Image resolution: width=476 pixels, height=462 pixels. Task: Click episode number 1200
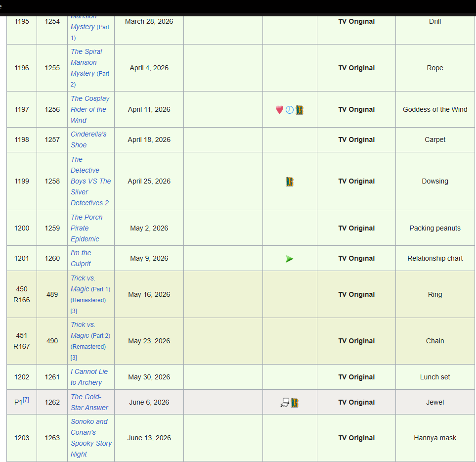coord(22,228)
